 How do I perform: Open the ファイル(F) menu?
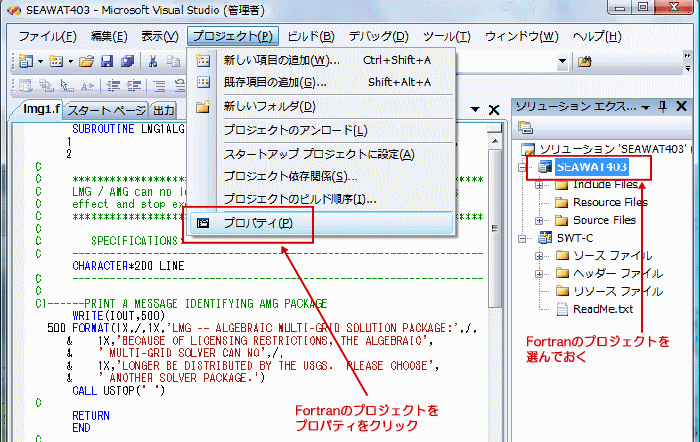(x=48, y=36)
